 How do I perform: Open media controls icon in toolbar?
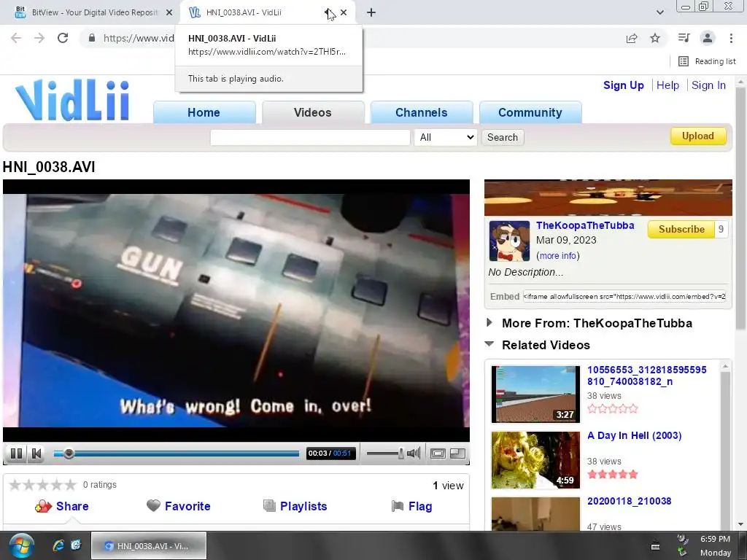click(684, 38)
